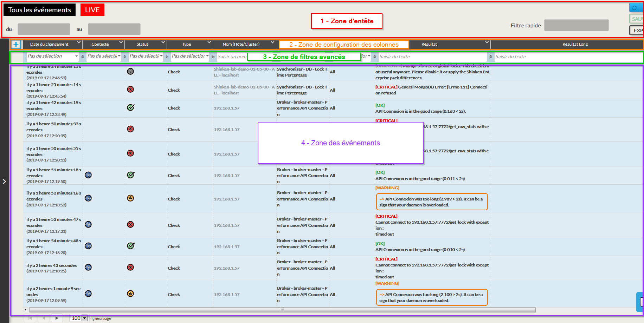Viewport: 644px width, 323px height.
Task: Click the green OK checkmark status icon
Action: click(x=130, y=107)
